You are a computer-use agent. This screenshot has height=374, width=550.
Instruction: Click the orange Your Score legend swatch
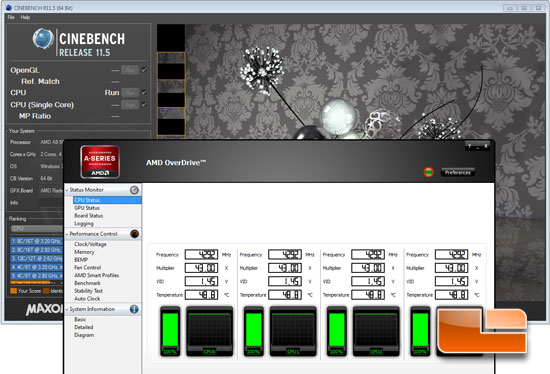click(14, 291)
